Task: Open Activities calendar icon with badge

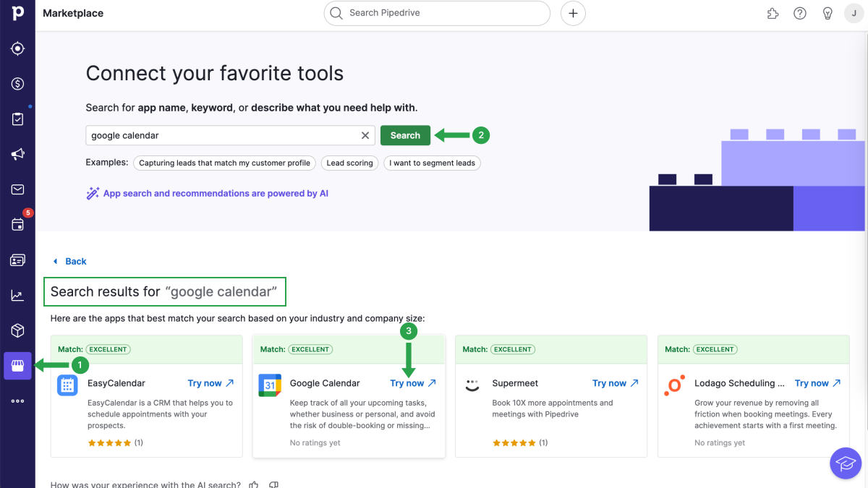Action: coord(17,224)
